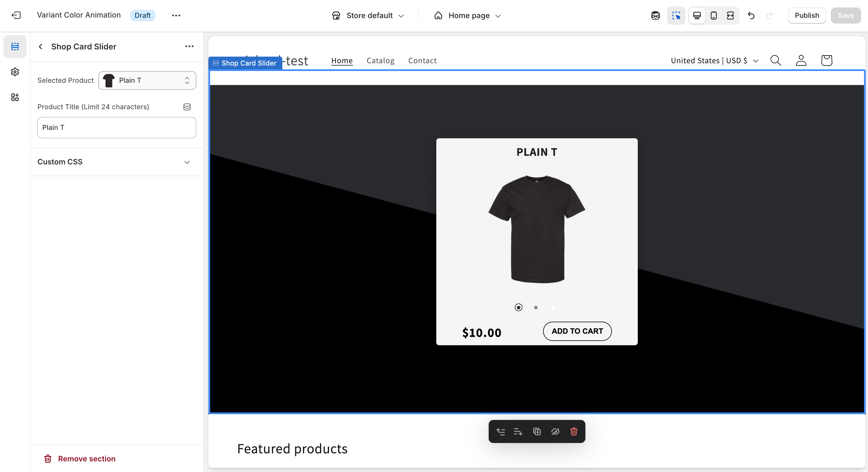This screenshot has height=472, width=868.
Task: Duplicate section from floating toolbar
Action: click(537, 431)
